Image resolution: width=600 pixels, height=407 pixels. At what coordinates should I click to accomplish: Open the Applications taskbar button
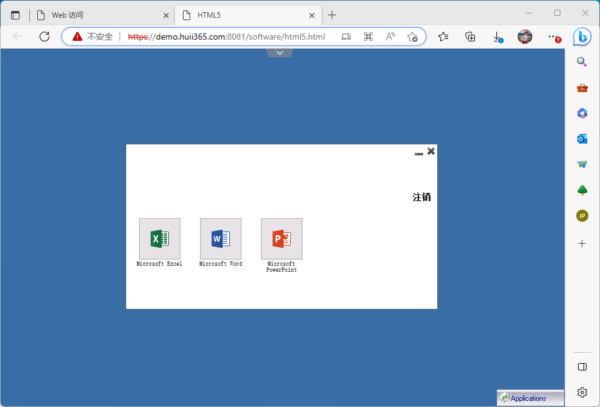coord(529,398)
